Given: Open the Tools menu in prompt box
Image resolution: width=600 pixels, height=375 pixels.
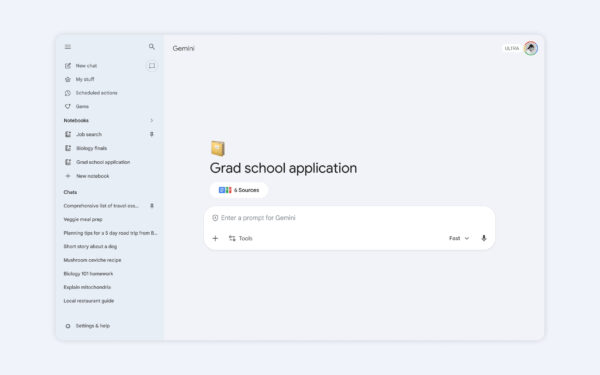Looking at the screenshot, I should 241,238.
